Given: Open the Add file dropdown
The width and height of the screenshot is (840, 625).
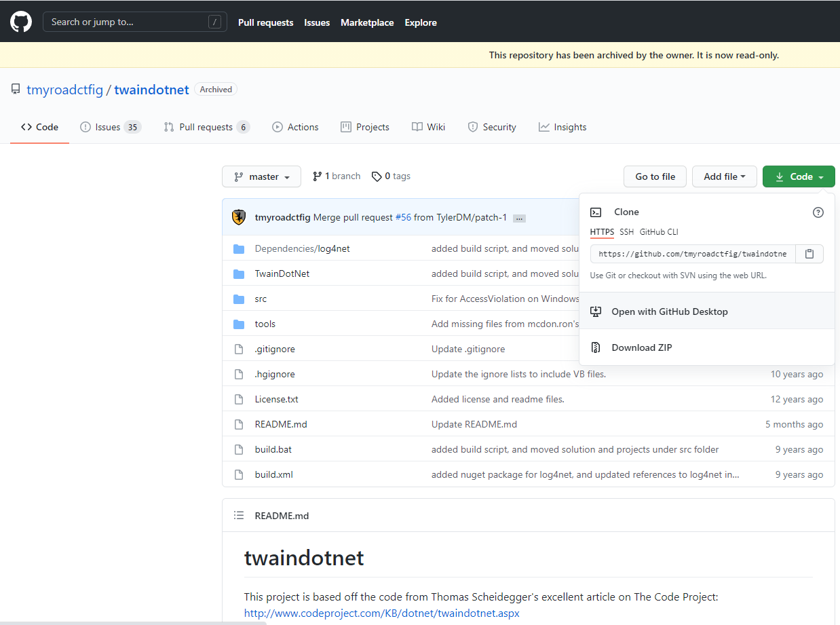Looking at the screenshot, I should (x=724, y=176).
